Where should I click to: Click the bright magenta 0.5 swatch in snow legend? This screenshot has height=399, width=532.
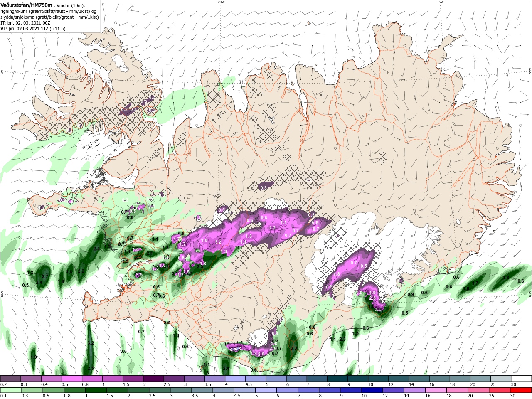click(72, 379)
